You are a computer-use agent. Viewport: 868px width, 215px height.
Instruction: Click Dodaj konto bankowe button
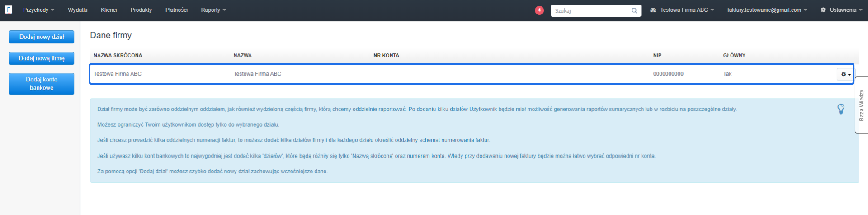tap(42, 84)
